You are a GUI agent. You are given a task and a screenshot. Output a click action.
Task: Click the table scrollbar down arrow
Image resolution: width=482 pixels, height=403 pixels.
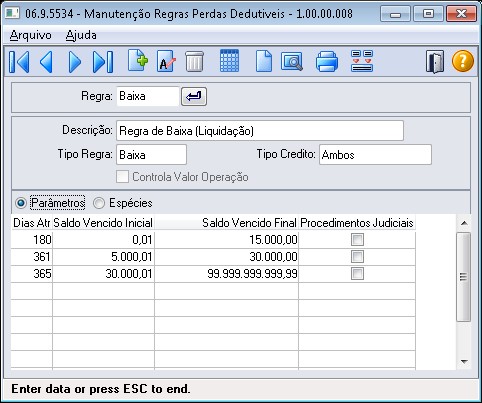point(464,361)
